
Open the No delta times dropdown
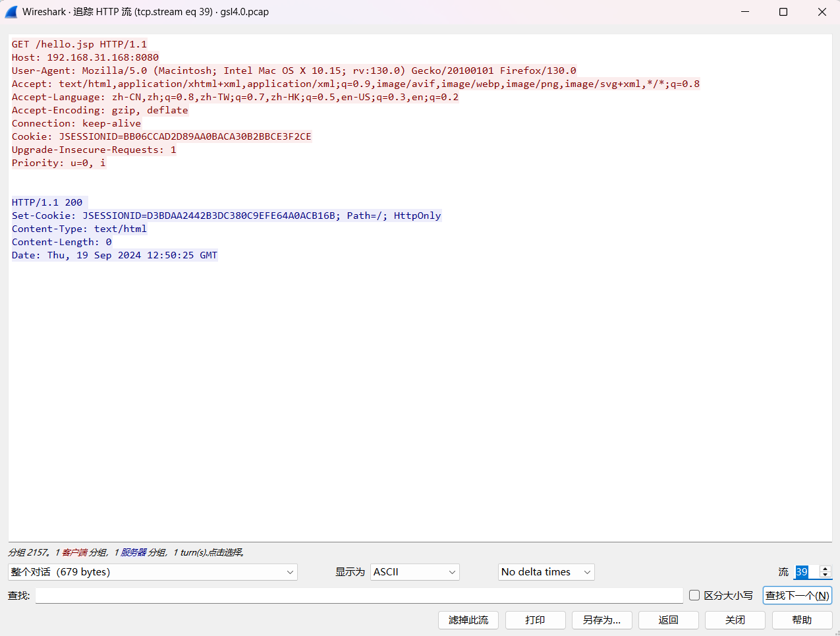coord(546,572)
